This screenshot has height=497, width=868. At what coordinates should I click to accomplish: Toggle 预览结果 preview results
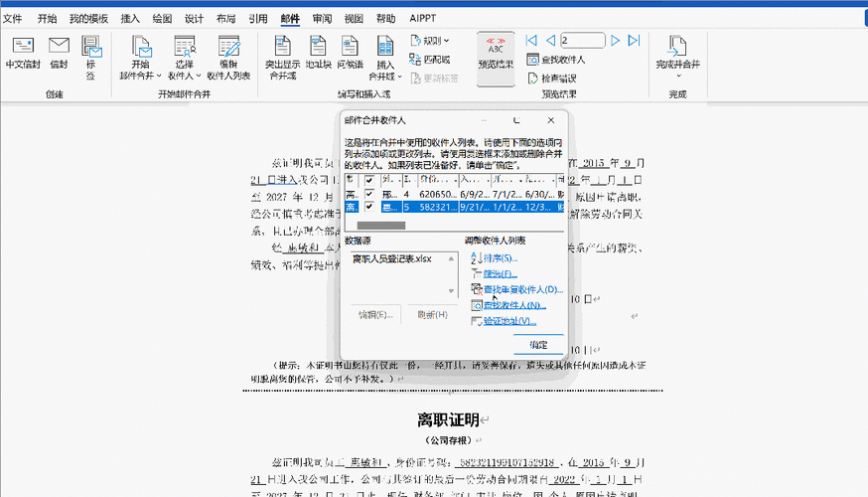pos(496,59)
